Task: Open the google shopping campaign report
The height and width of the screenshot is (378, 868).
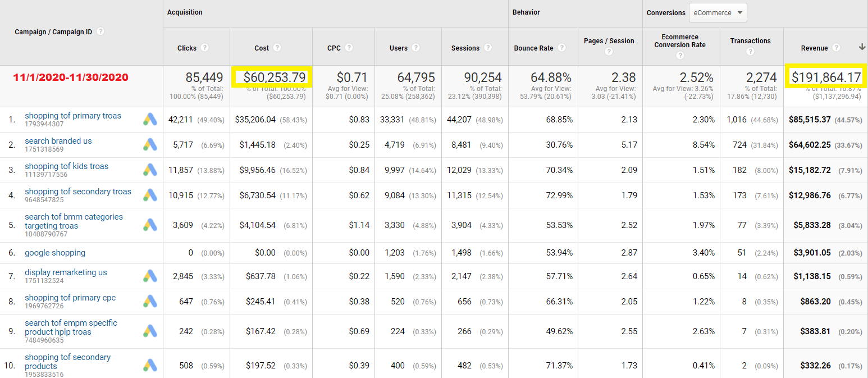Action: click(54, 253)
